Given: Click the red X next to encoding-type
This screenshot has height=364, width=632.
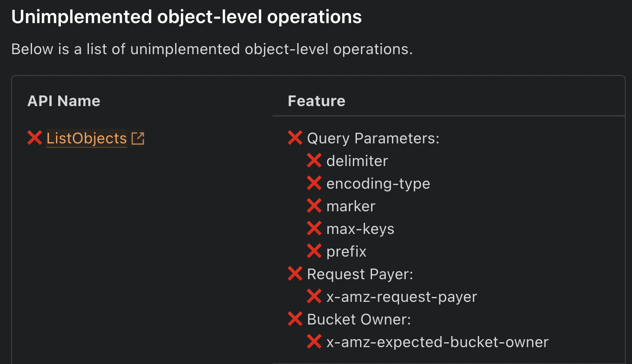Looking at the screenshot, I should [314, 183].
